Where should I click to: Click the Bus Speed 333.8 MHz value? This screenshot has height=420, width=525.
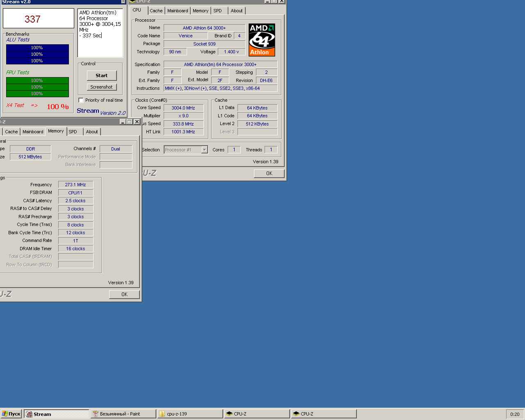coord(183,124)
